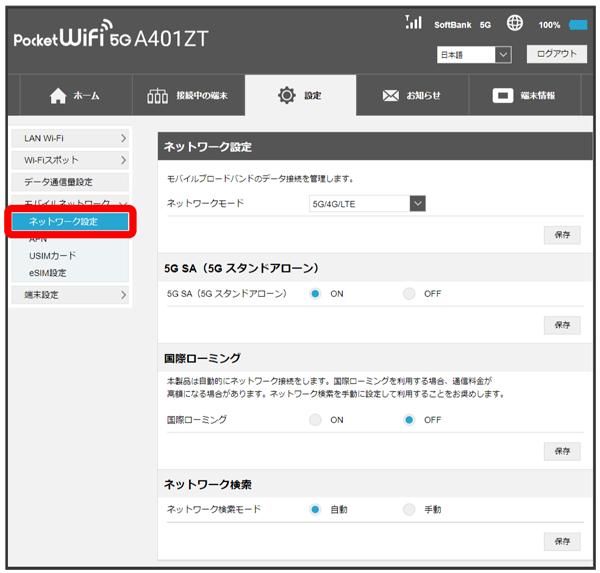Screen dimensions: 600x573
Task: Select manual network search mode
Action: (409, 510)
